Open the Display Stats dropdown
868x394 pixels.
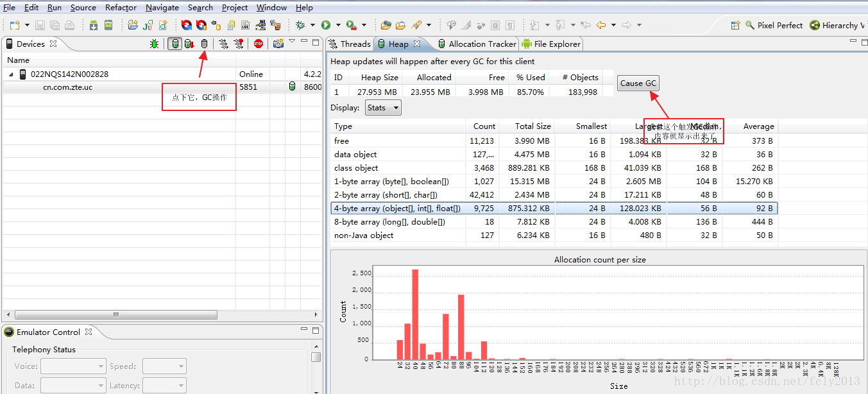coord(383,108)
